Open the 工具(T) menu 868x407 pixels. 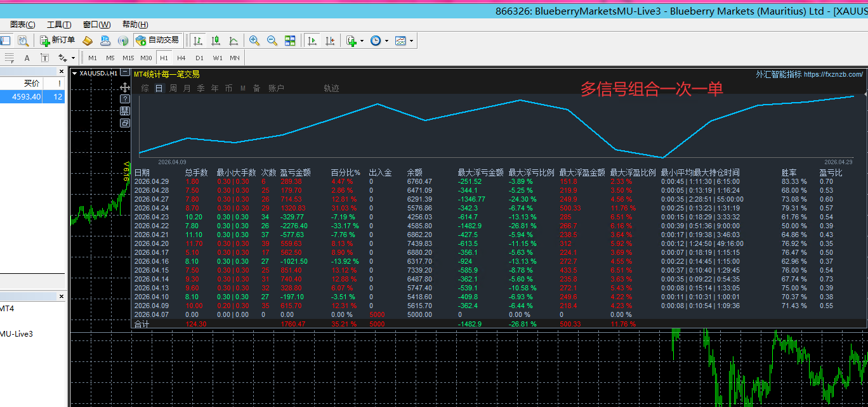click(59, 25)
